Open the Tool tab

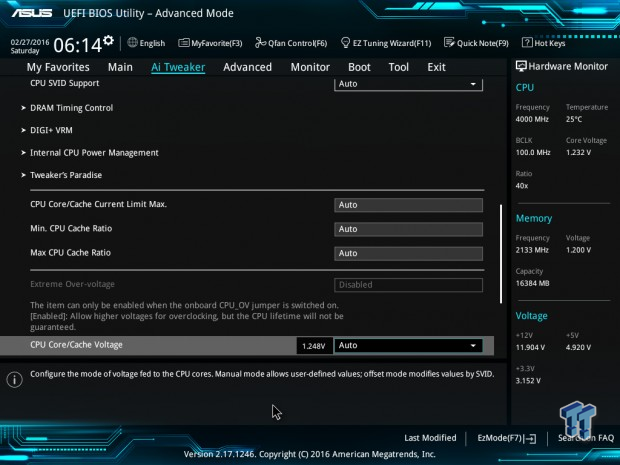pos(399,67)
